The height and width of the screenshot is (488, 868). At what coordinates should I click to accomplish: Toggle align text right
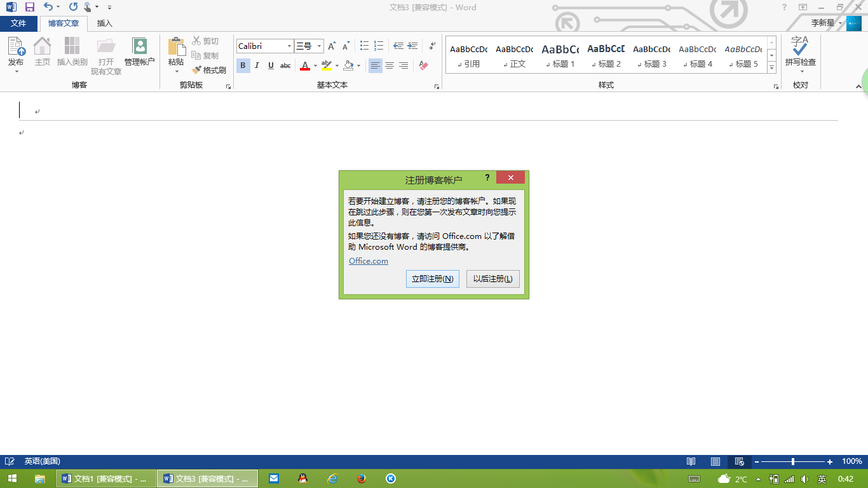pyautogui.click(x=403, y=65)
